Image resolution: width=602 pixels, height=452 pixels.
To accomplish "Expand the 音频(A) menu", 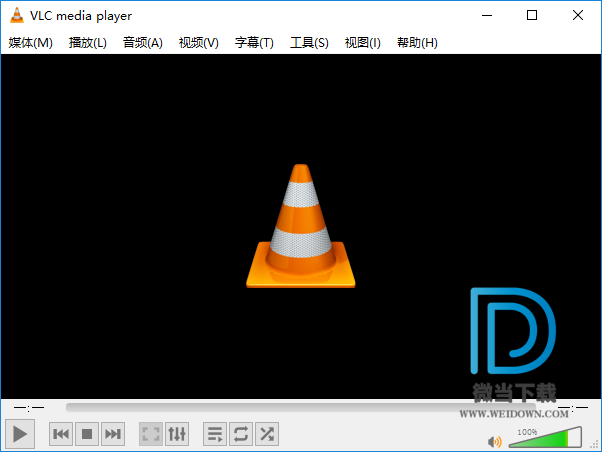I will (143, 43).
